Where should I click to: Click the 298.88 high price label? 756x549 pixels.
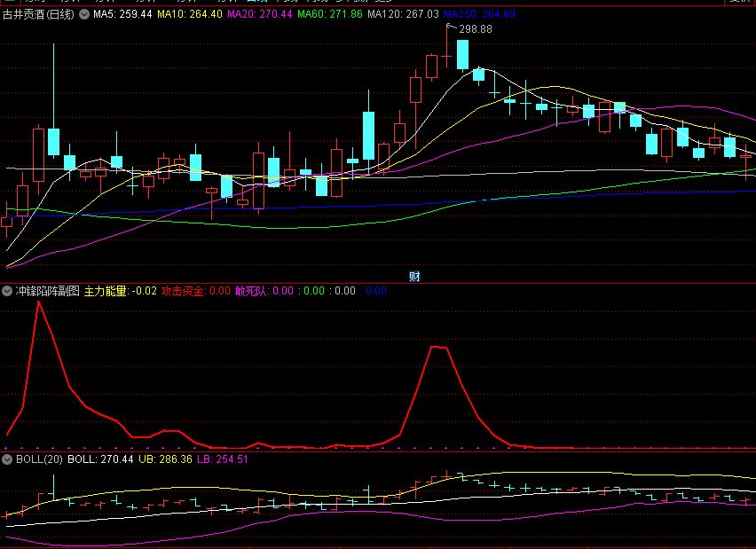click(476, 29)
